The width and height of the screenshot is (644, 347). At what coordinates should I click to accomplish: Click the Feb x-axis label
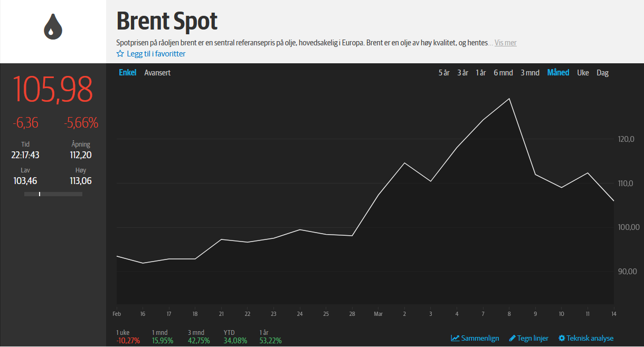pos(117,314)
